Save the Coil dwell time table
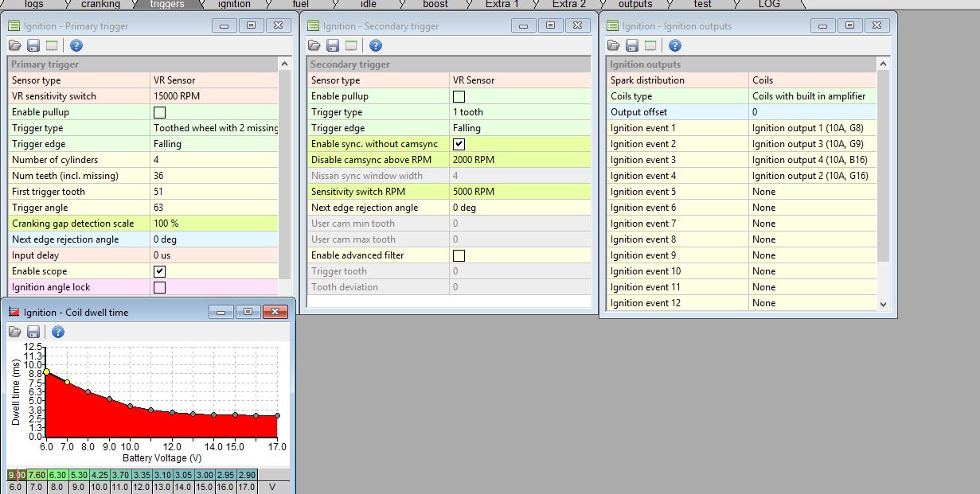 click(x=33, y=332)
